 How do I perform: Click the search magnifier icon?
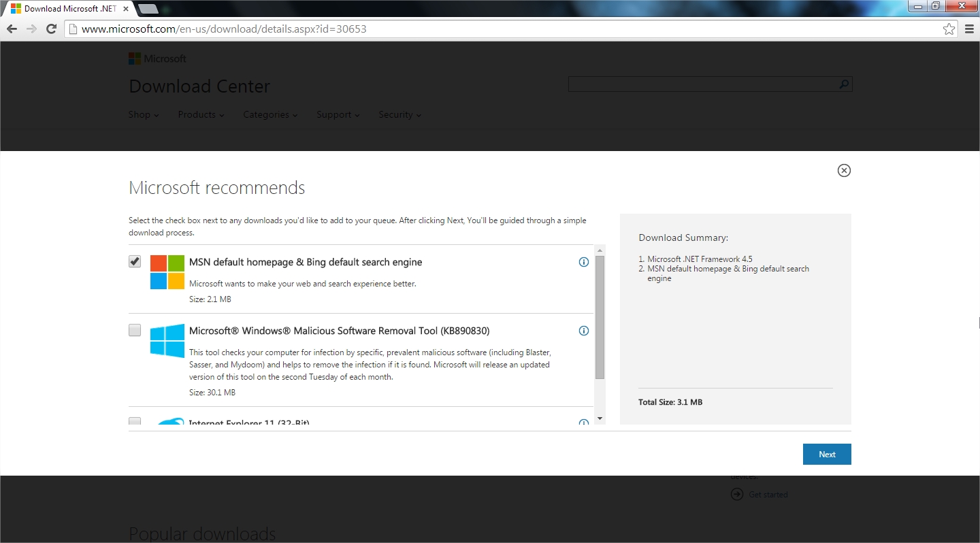(x=844, y=84)
